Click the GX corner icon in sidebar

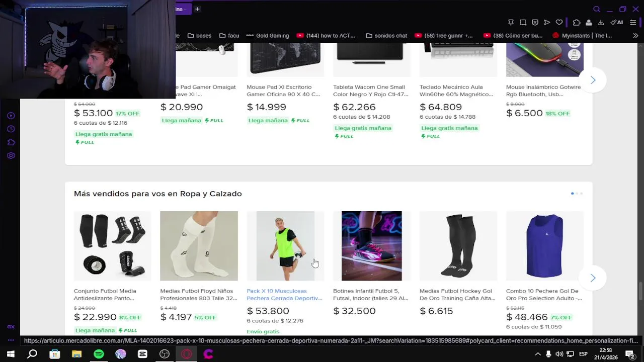click(x=11, y=327)
